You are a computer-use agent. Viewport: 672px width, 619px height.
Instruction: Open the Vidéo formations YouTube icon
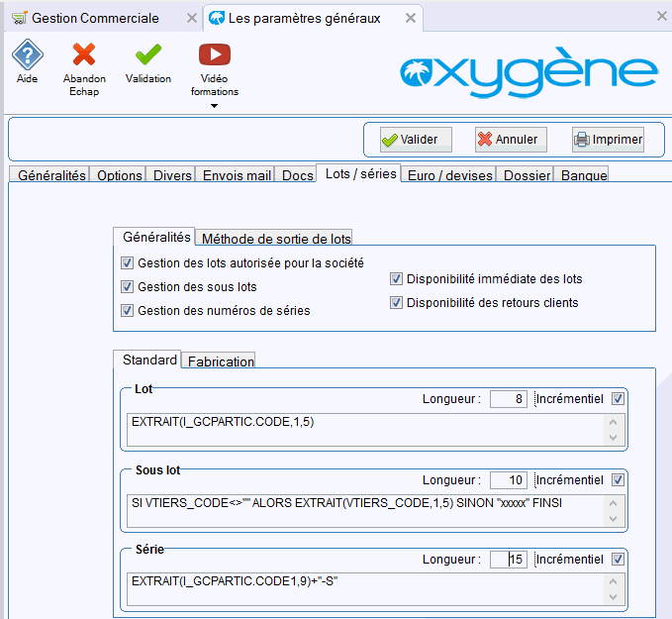(x=215, y=54)
